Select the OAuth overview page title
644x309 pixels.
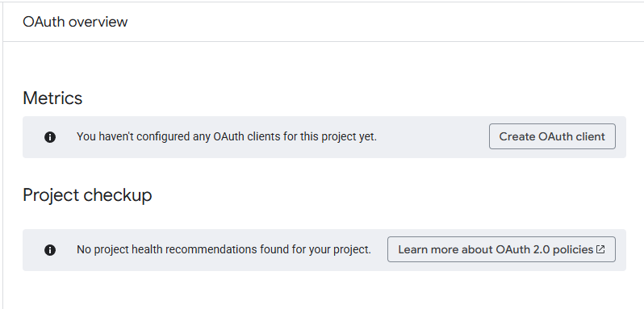[75, 22]
